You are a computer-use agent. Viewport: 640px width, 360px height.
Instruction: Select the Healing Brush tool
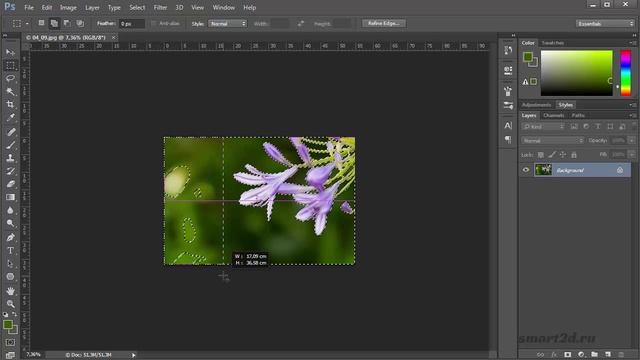pyautogui.click(x=11, y=131)
